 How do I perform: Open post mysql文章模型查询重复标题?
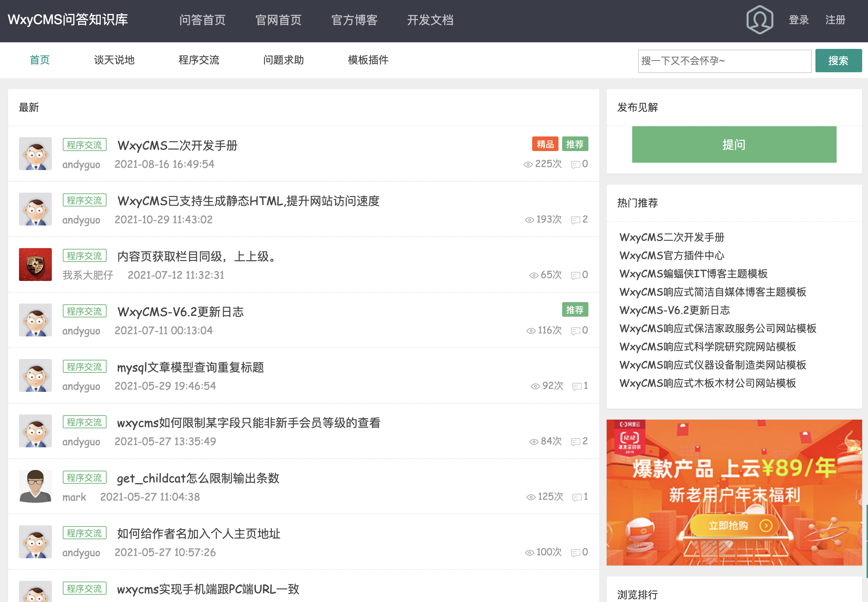(190, 367)
